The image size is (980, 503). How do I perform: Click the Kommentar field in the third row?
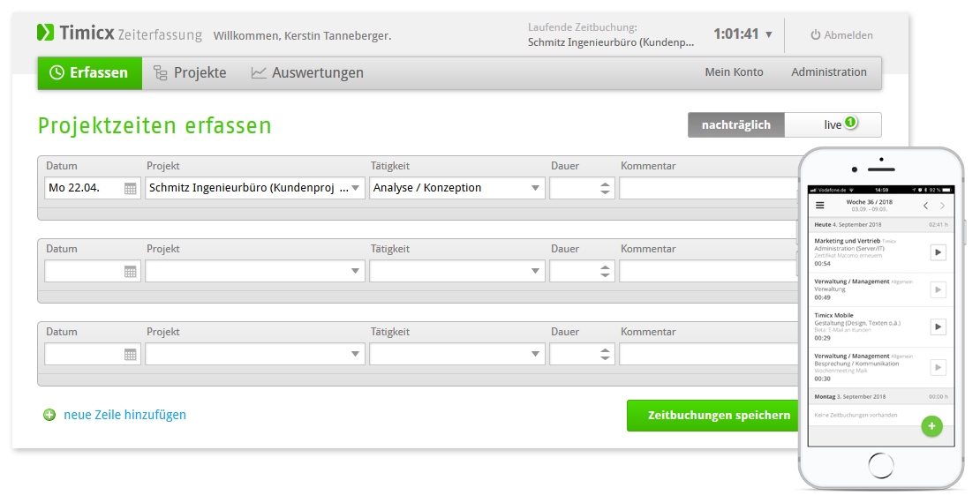(709, 354)
